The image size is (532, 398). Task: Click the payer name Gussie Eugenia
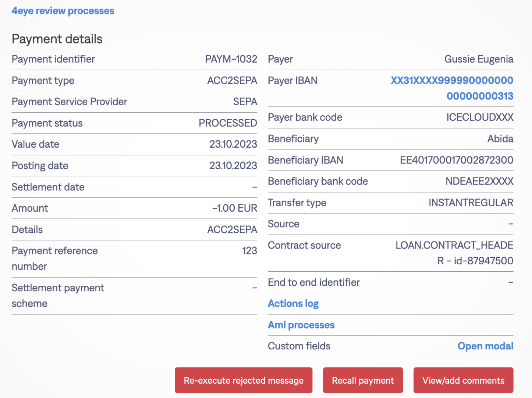tap(478, 59)
